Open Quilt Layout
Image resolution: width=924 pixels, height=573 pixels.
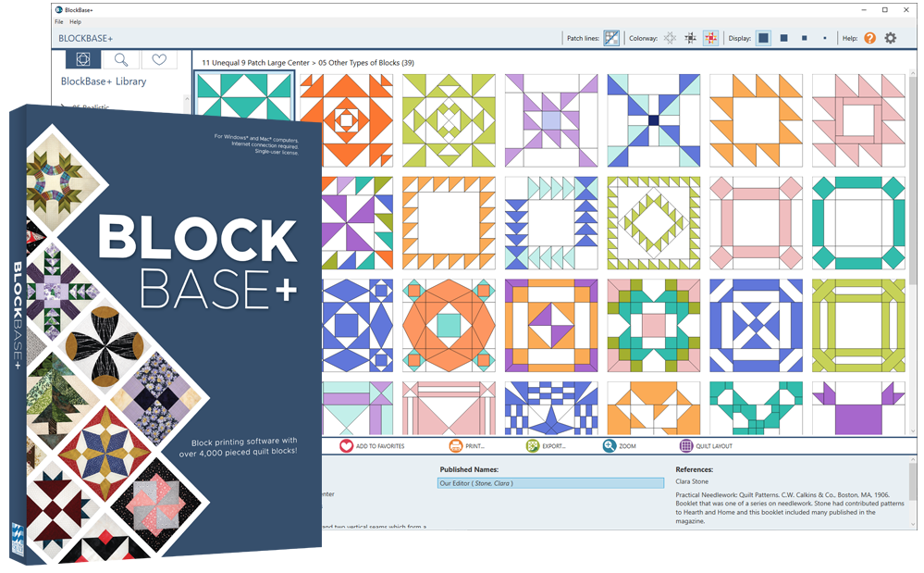(706, 446)
